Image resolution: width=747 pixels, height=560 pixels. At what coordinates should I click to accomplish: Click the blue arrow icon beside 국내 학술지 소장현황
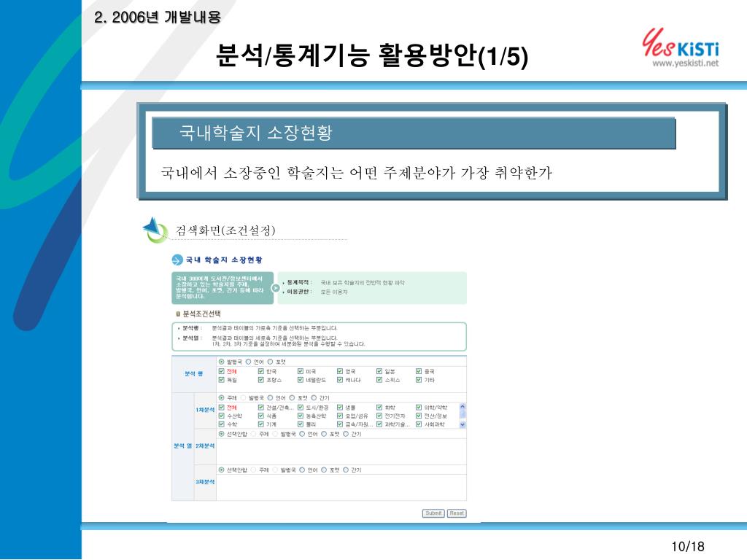coord(177,260)
